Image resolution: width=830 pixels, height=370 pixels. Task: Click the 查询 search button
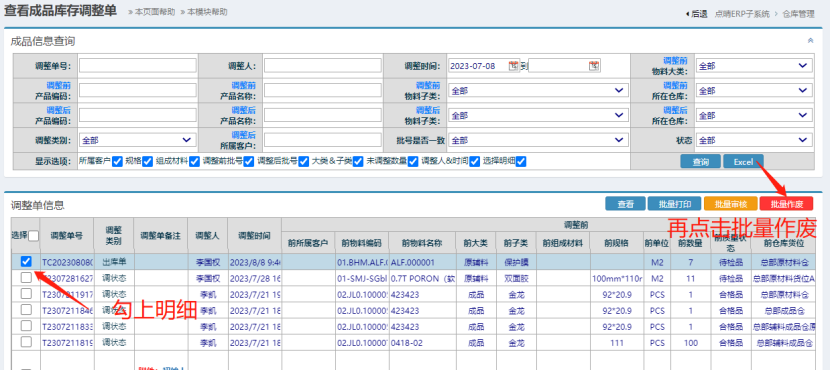(x=700, y=162)
